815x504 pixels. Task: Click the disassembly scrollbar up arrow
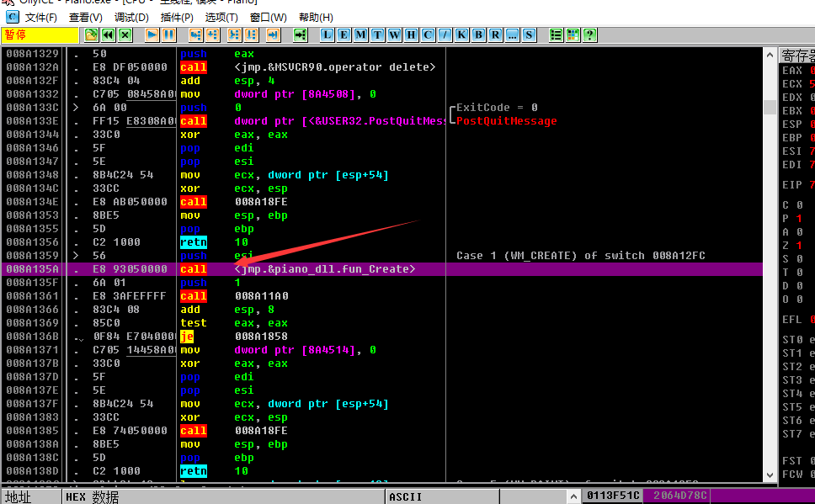770,55
